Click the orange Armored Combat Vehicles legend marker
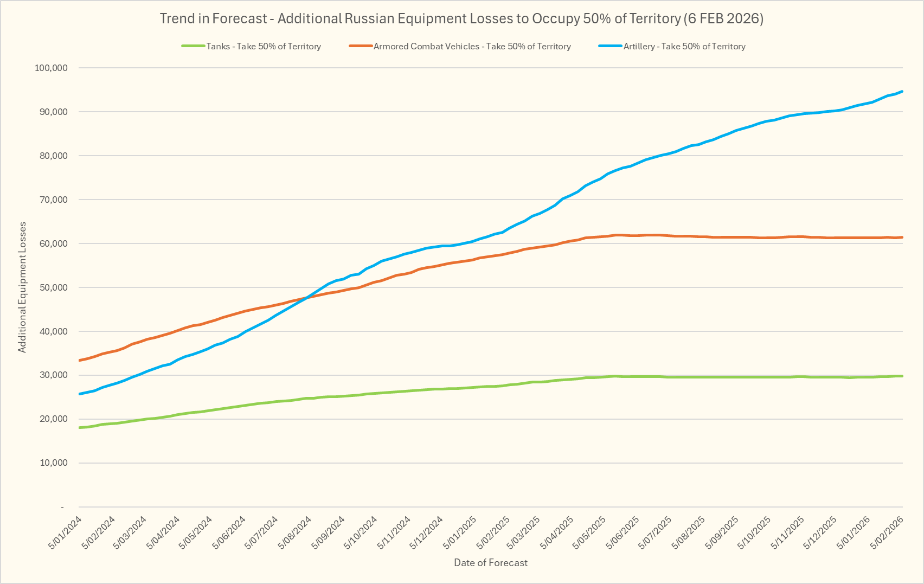This screenshot has height=584, width=924. pyautogui.click(x=361, y=47)
